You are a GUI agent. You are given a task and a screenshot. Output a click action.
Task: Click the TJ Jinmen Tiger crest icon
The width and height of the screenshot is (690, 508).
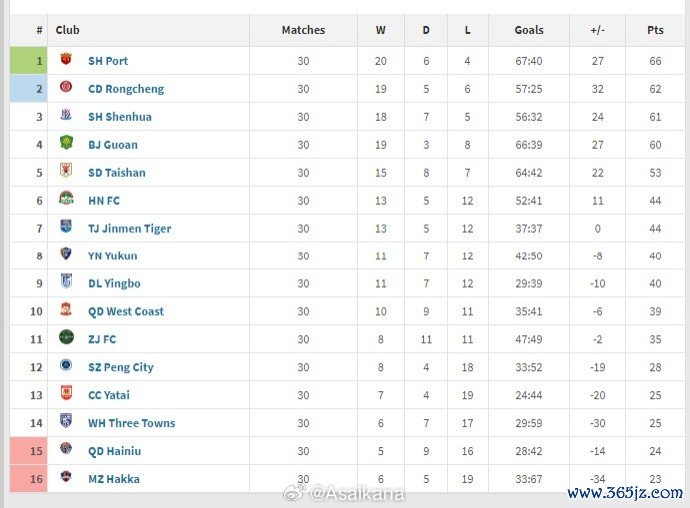pyautogui.click(x=66, y=227)
